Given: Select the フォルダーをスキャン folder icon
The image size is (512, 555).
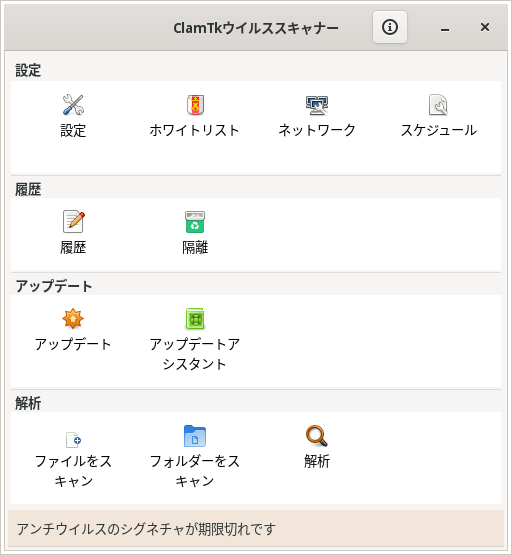Looking at the screenshot, I should [x=195, y=436].
